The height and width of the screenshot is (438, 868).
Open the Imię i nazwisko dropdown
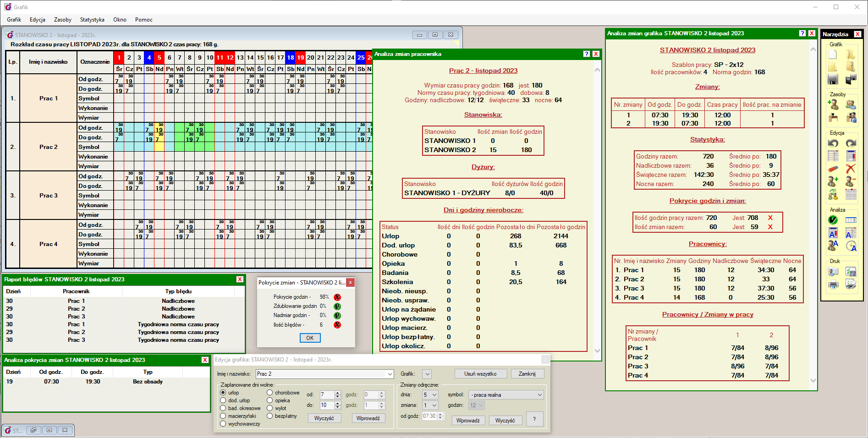pyautogui.click(x=390, y=374)
